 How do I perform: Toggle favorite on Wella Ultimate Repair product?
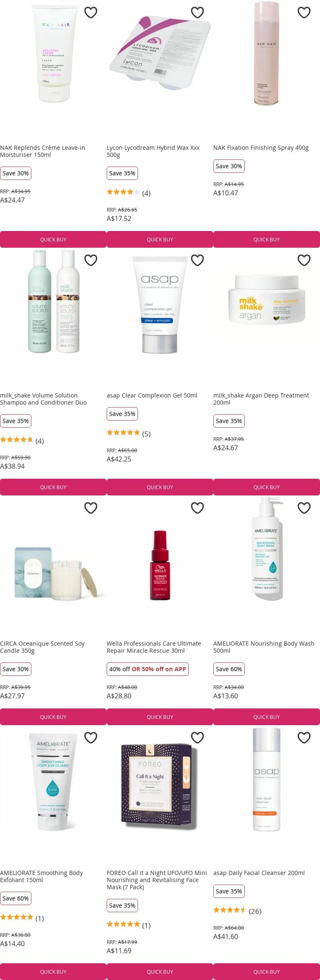(x=197, y=508)
